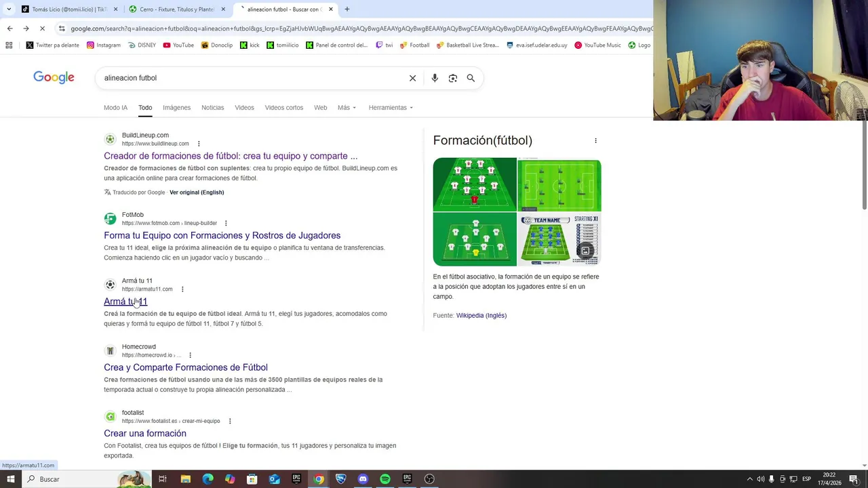
Task: Close the Cerro - Fixture tab
Action: 223,9
